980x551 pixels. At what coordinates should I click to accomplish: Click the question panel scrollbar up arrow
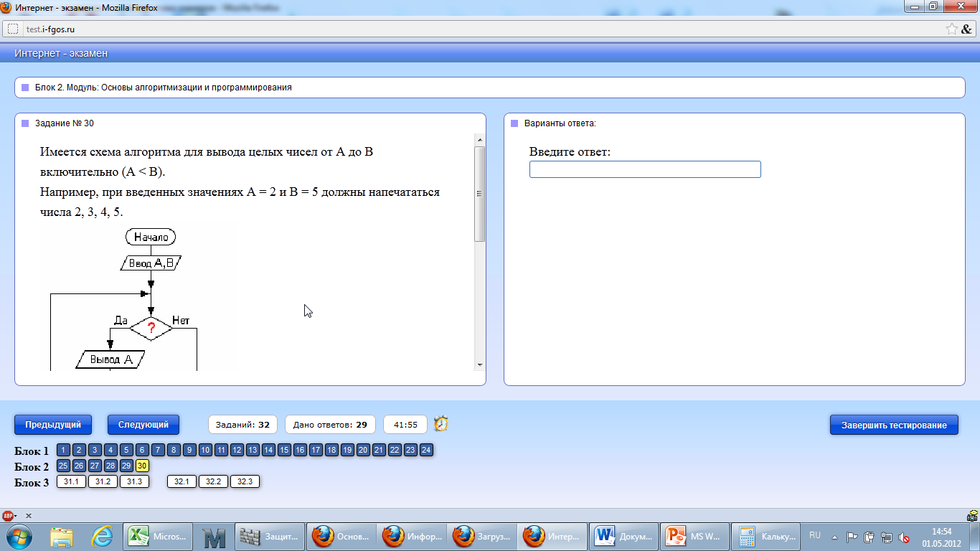[x=479, y=138]
